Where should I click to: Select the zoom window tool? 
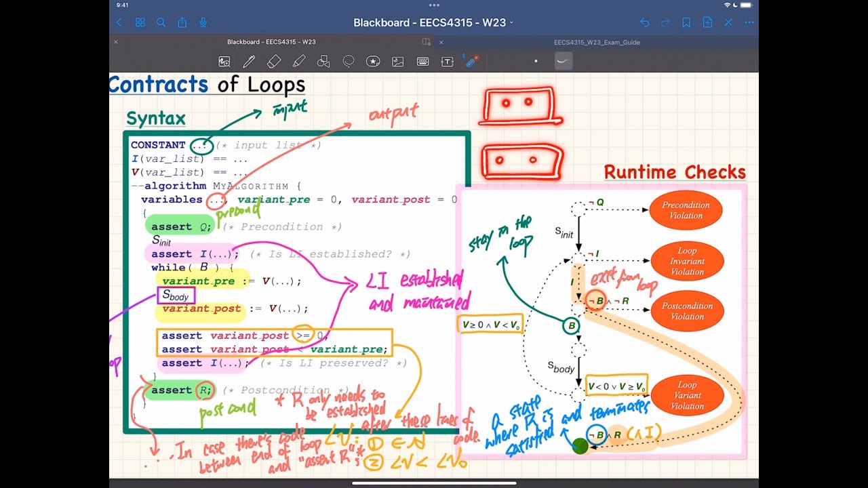[x=224, y=62]
